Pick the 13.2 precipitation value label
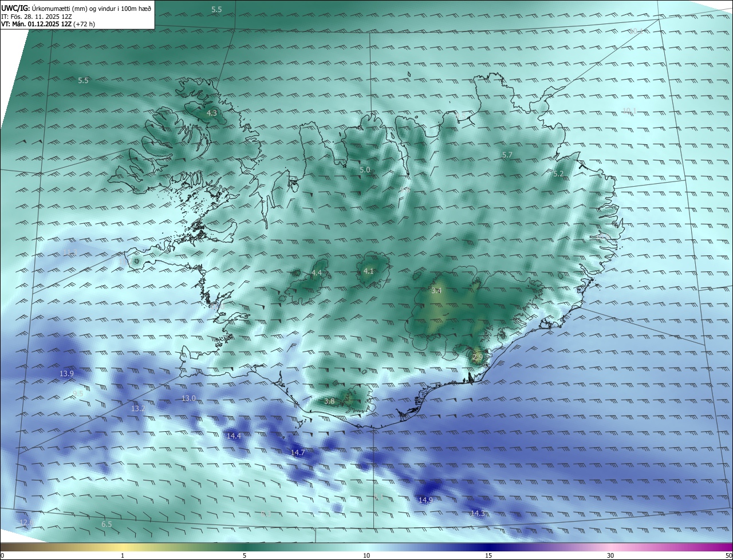733x560 pixels. click(138, 409)
